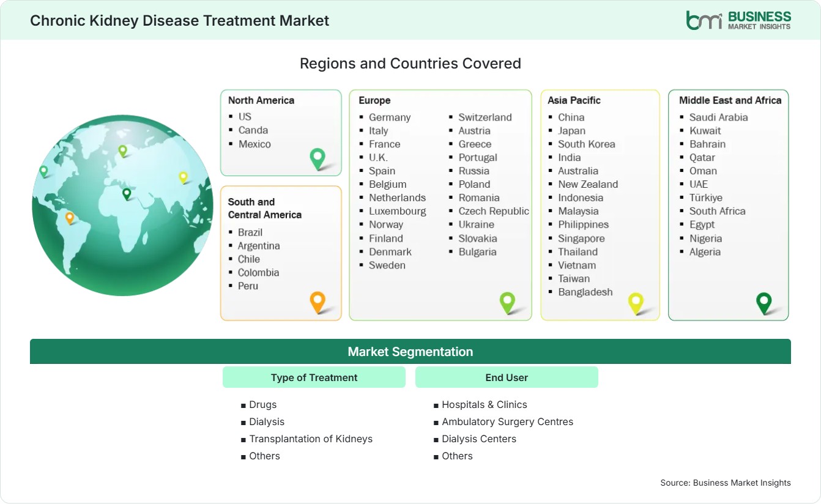Click the Middle East and Africa heading
The image size is (821, 504).
[730, 100]
